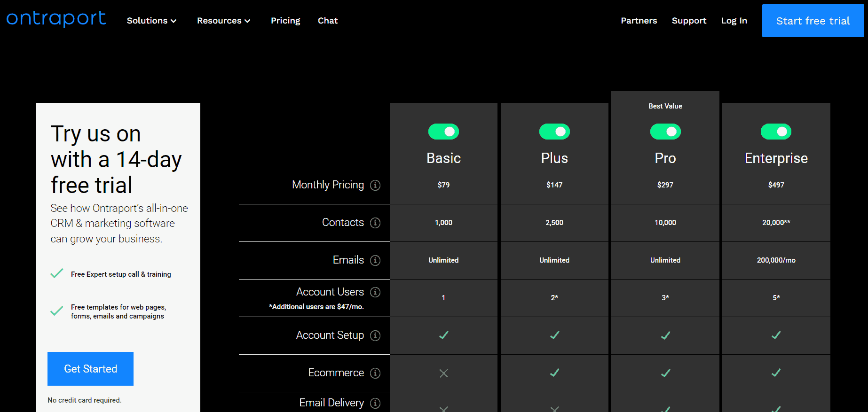Click Ecommerce X mark in Basic column
Viewport: 868px width, 412px height.
pyautogui.click(x=443, y=373)
